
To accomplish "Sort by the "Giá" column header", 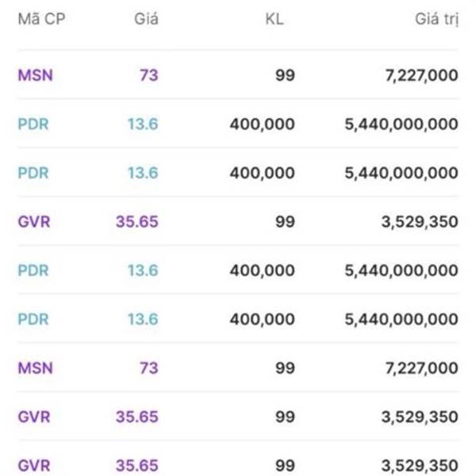I will [x=146, y=20].
